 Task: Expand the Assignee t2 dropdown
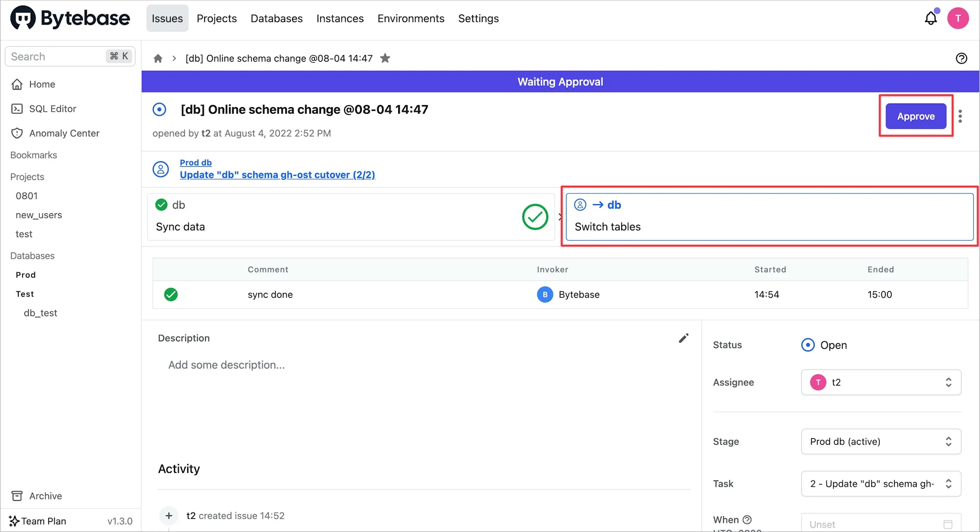click(880, 383)
